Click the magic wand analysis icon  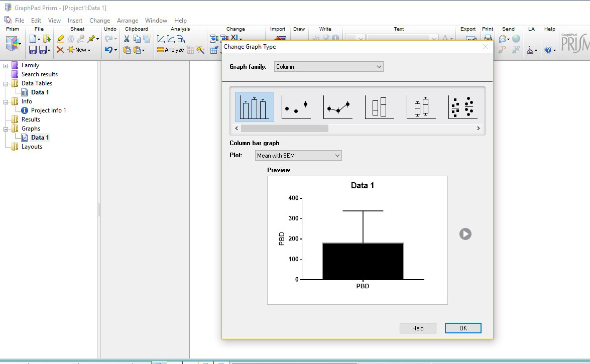[x=200, y=50]
